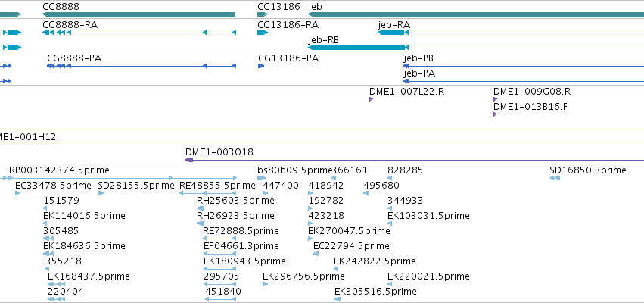
Task: Click the 447400 EST label
Action: pyautogui.click(x=281, y=186)
